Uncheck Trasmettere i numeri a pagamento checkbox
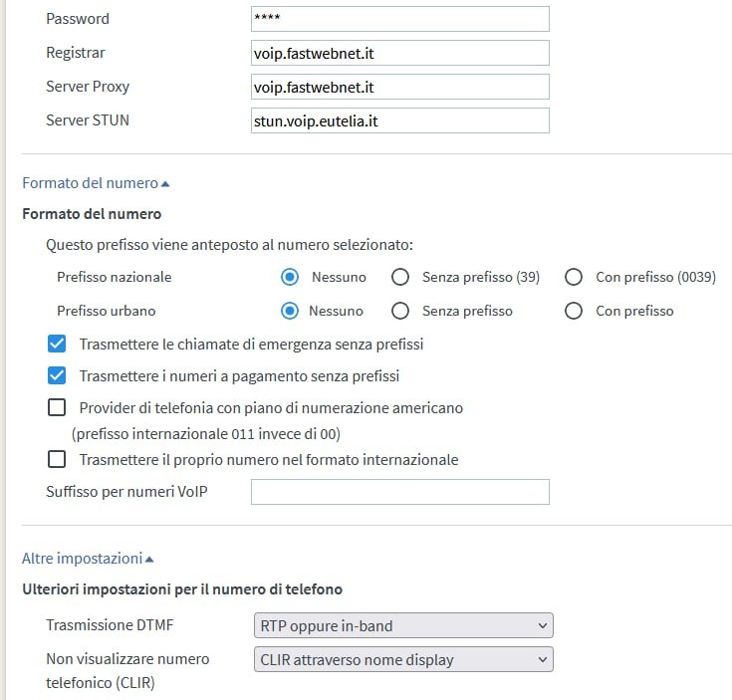Image resolution: width=732 pixels, height=700 pixels. [57, 376]
